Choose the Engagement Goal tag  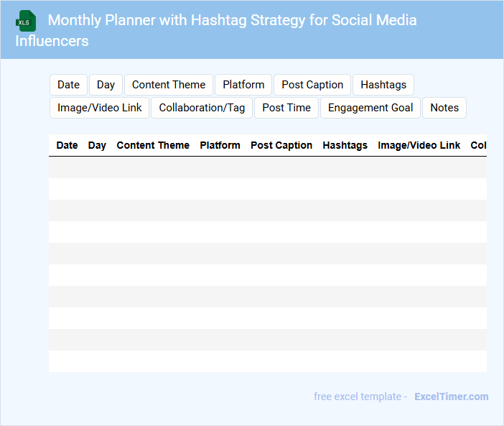(370, 108)
